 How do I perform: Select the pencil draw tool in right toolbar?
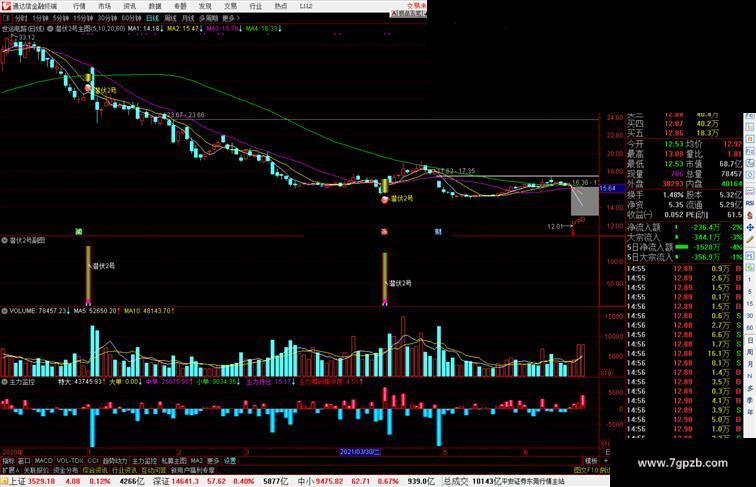750,240
